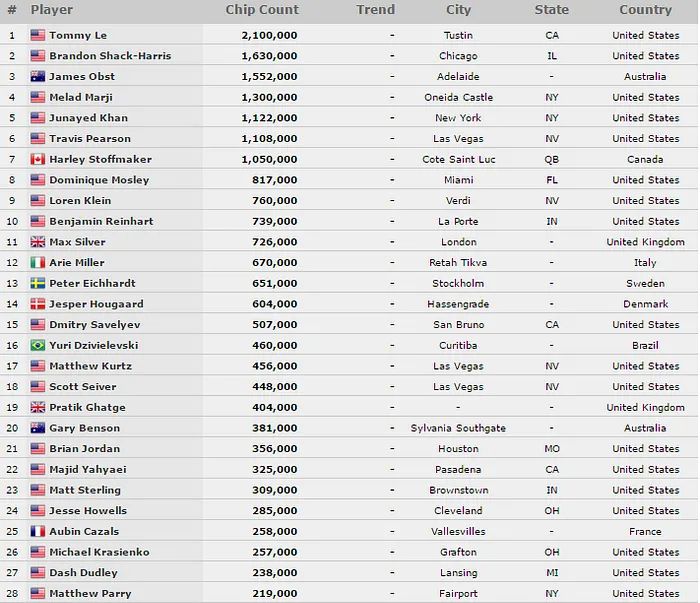
Task: Click the US flag beside Dash Dudley
Action: [x=38, y=573]
